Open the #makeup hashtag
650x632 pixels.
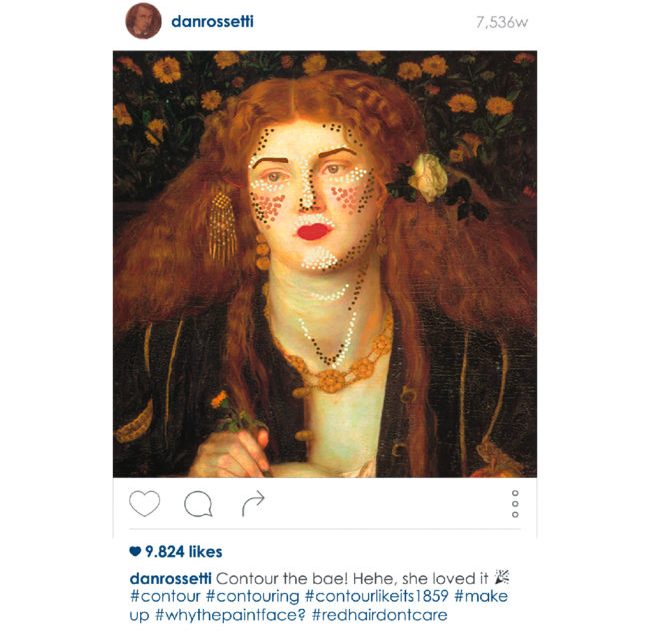tap(481, 596)
